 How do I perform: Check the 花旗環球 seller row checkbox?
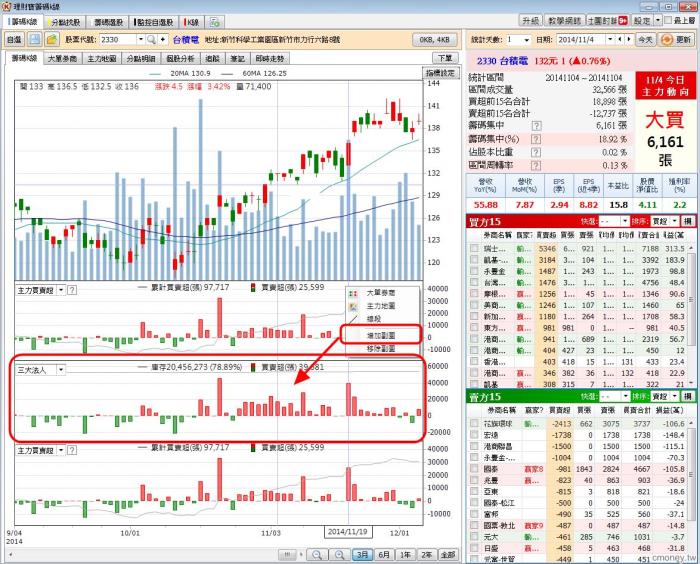(x=474, y=423)
